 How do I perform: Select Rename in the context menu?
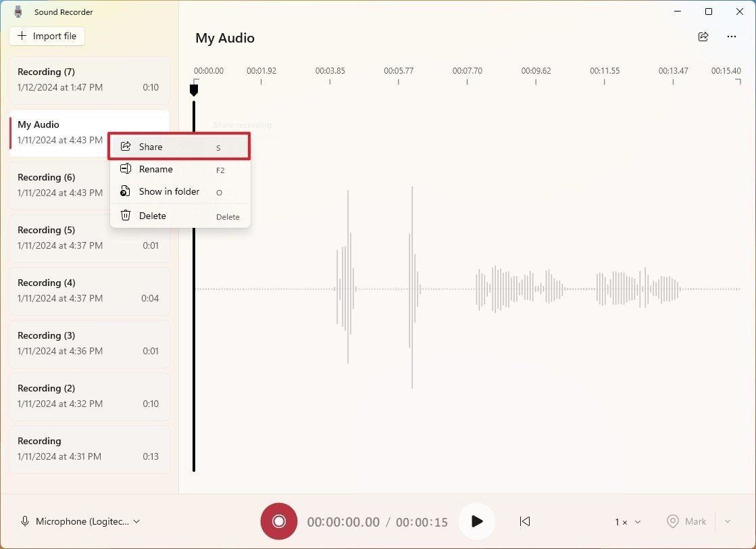[156, 169]
